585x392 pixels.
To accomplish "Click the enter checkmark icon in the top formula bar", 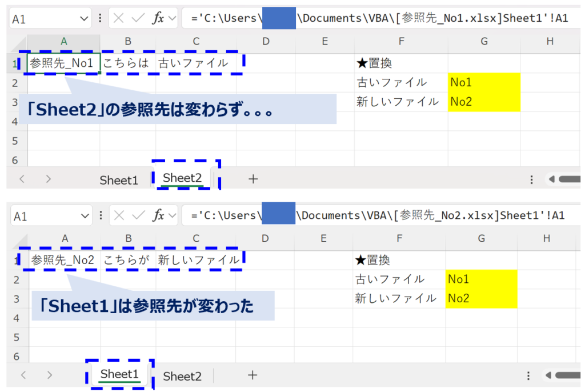I will pyautogui.click(x=138, y=18).
